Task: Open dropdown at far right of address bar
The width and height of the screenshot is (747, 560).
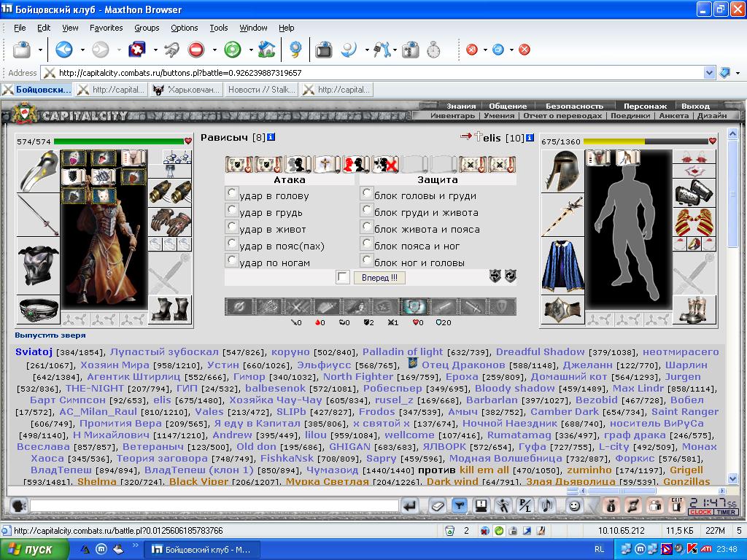Action: click(x=738, y=73)
